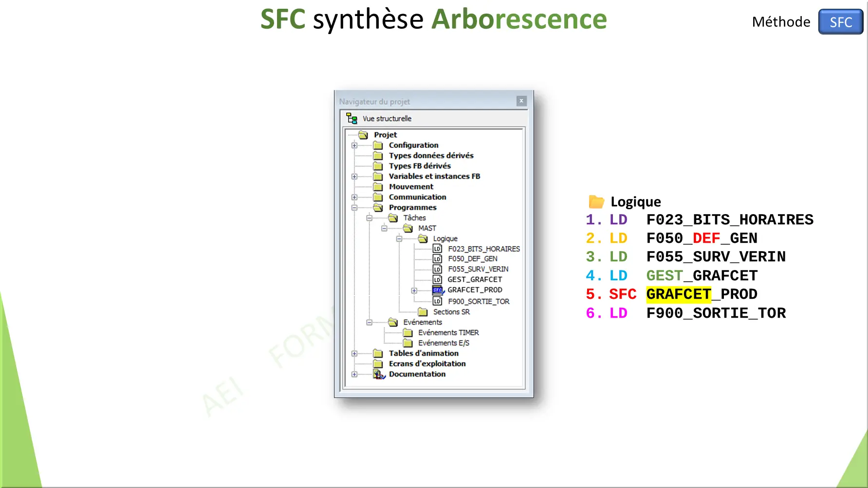Expand the Configuration node
Image resolution: width=868 pixels, height=488 pixels.
tap(354, 145)
